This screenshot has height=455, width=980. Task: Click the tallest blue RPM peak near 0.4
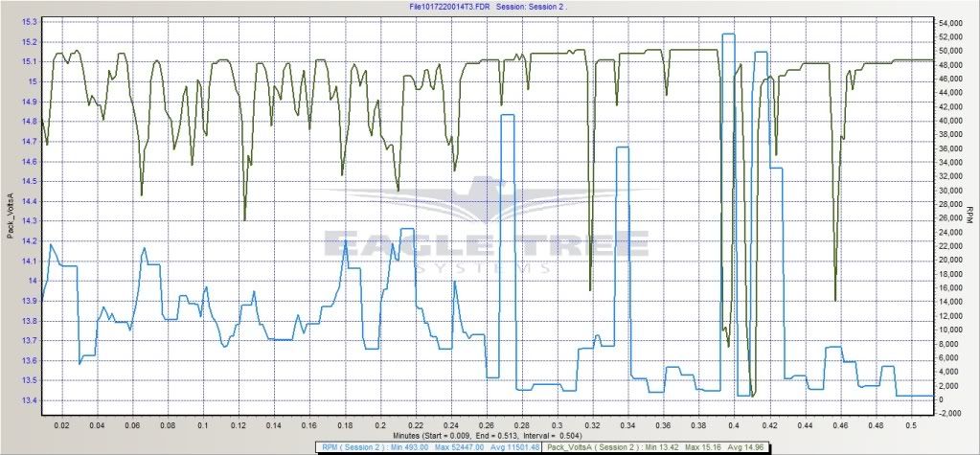[x=728, y=34]
